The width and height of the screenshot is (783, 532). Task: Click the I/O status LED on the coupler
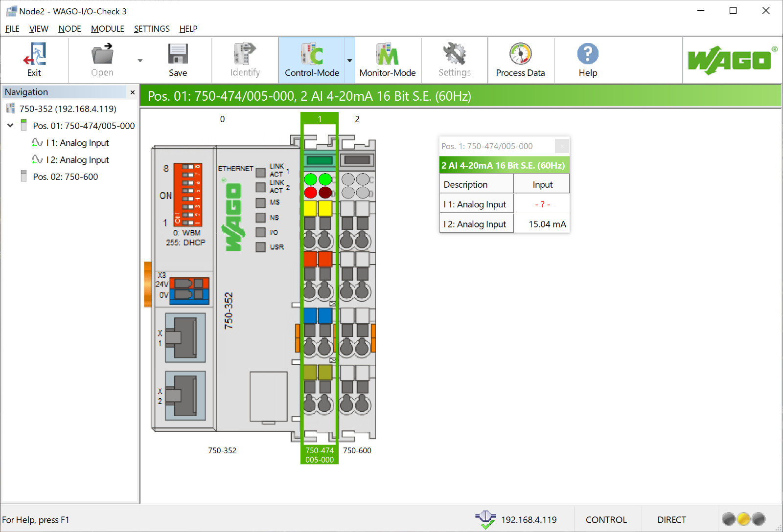click(261, 232)
